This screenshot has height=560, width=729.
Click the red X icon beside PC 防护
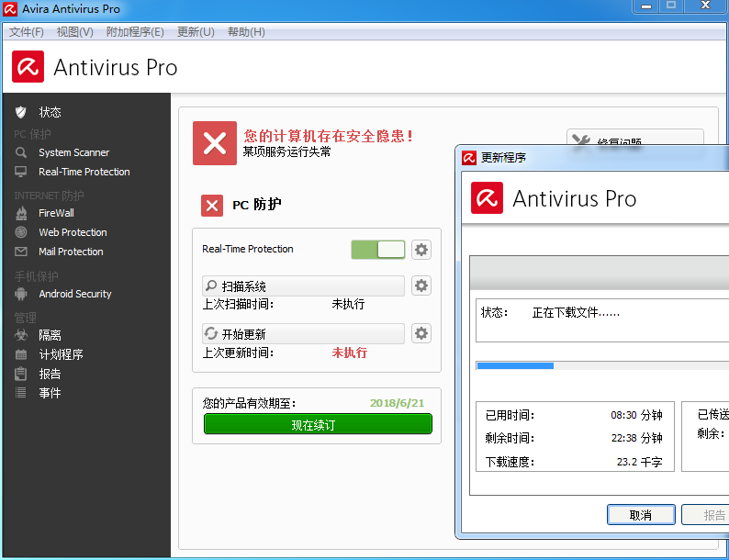point(212,206)
